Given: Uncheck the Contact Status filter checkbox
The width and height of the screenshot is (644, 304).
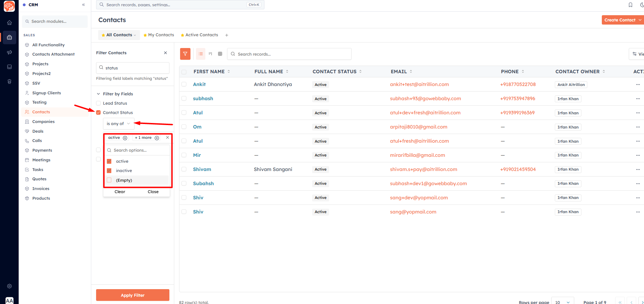Looking at the screenshot, I should [99, 113].
